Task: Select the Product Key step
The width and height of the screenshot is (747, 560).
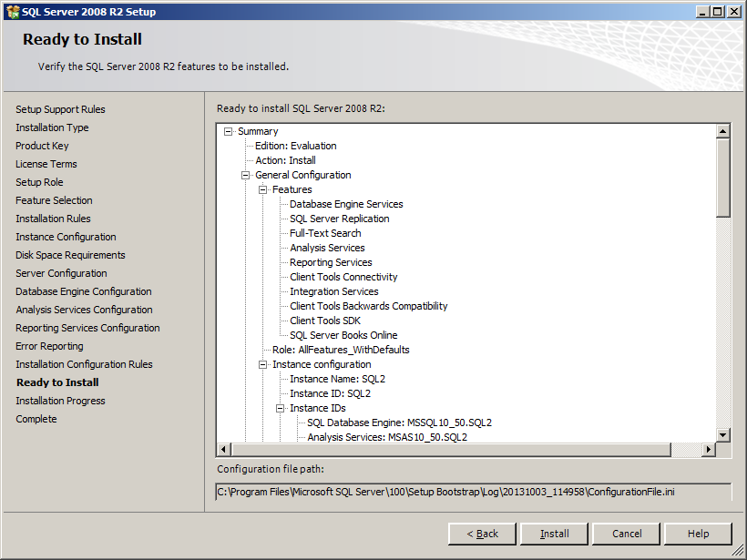Action: [42, 146]
